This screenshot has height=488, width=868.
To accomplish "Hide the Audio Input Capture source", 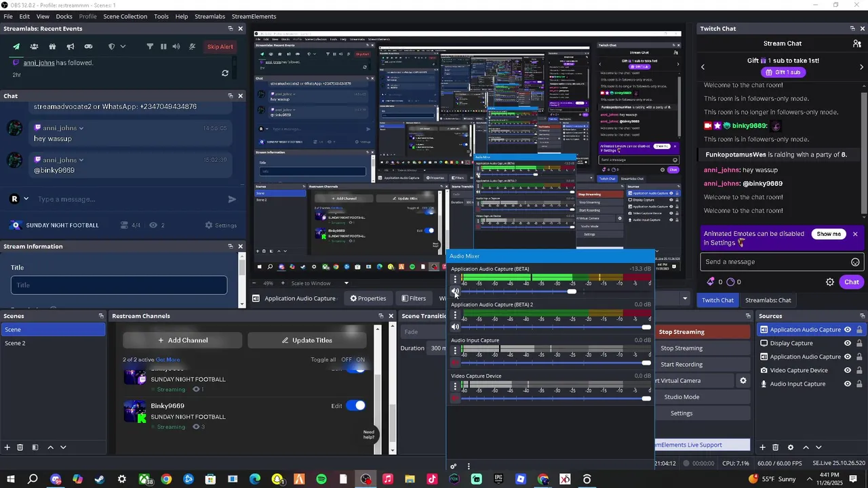I will pyautogui.click(x=847, y=384).
